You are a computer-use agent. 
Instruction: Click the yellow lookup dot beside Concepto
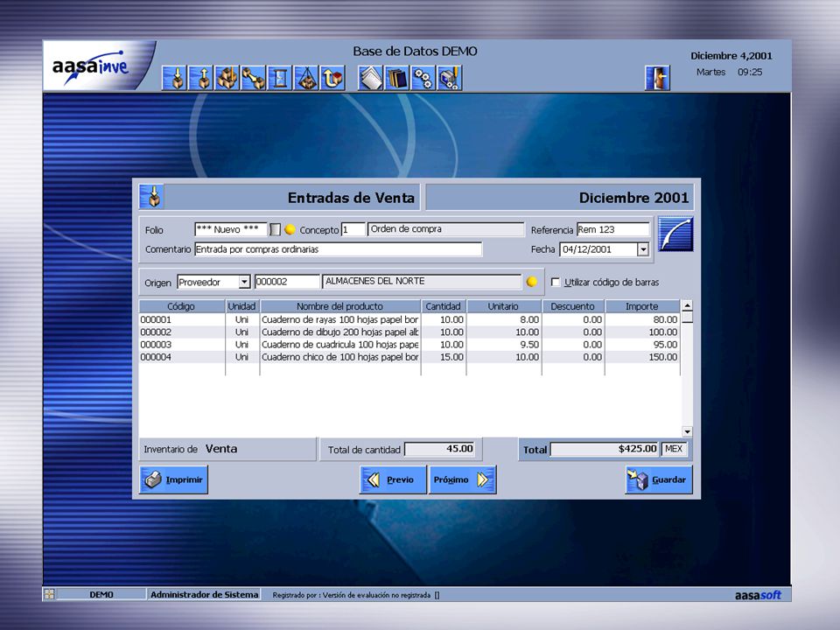(x=290, y=230)
